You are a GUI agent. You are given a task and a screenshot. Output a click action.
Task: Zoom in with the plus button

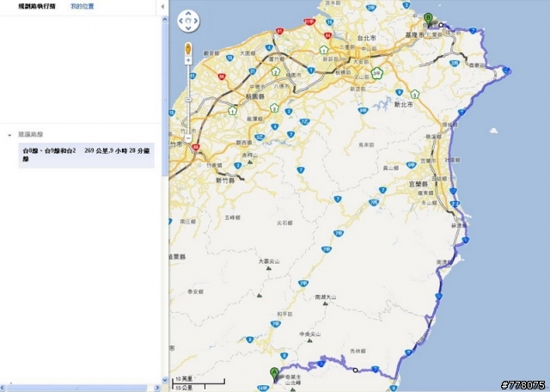point(188,60)
